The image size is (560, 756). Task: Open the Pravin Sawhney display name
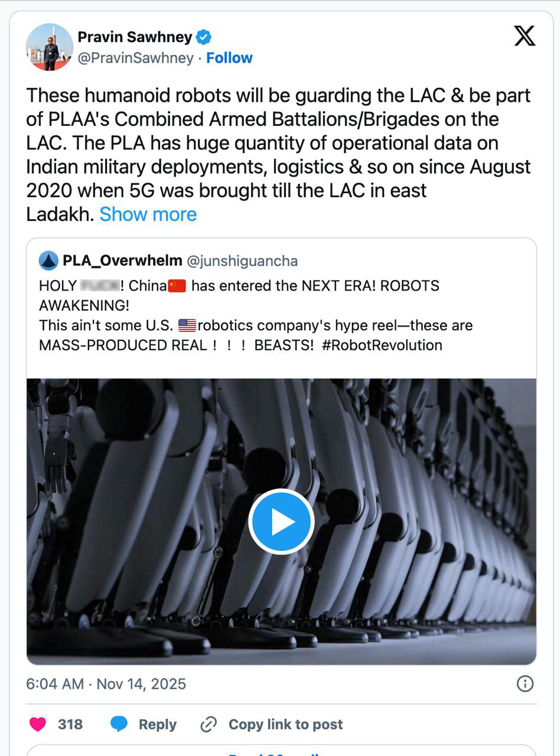[x=135, y=37]
